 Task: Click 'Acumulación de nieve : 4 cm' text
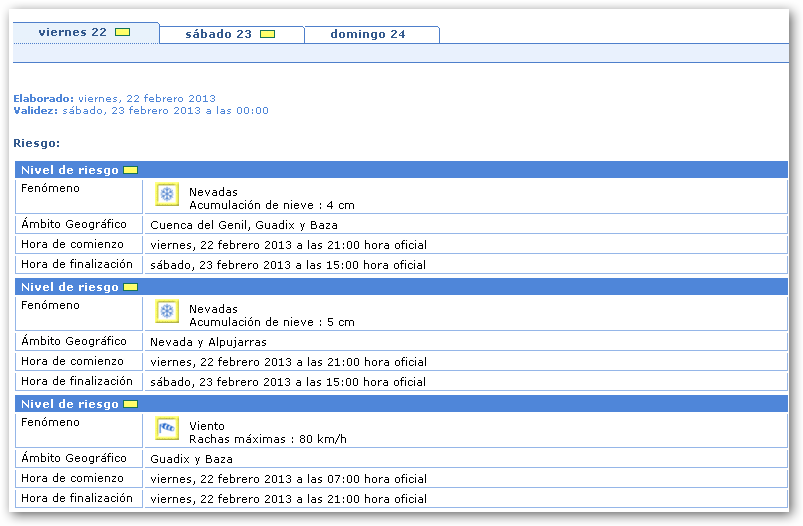point(271,205)
